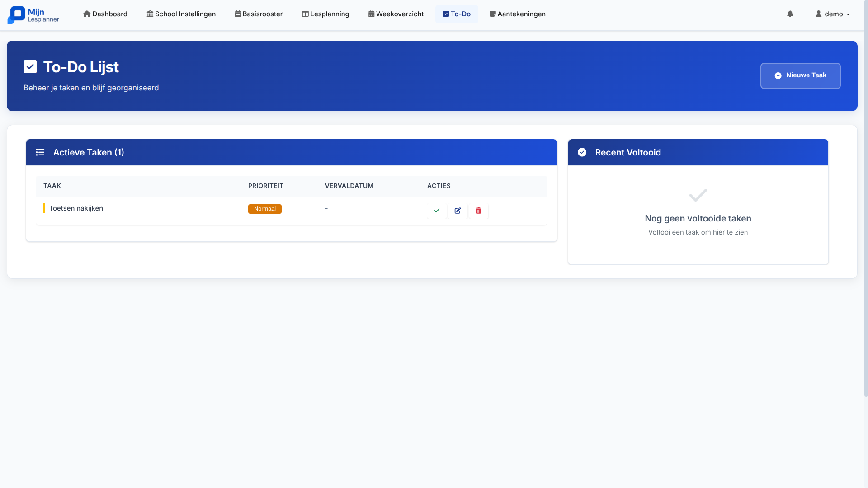
Task: Select the To-Do tab
Action: click(x=457, y=14)
